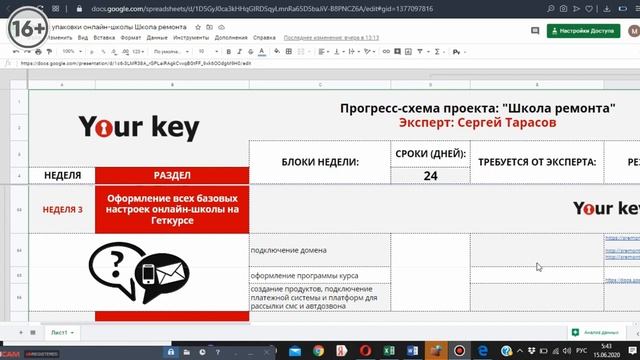The width and height of the screenshot is (640, 360).
Task: Open Microsoft Edge from the taskbar
Action: click(x=483, y=351)
